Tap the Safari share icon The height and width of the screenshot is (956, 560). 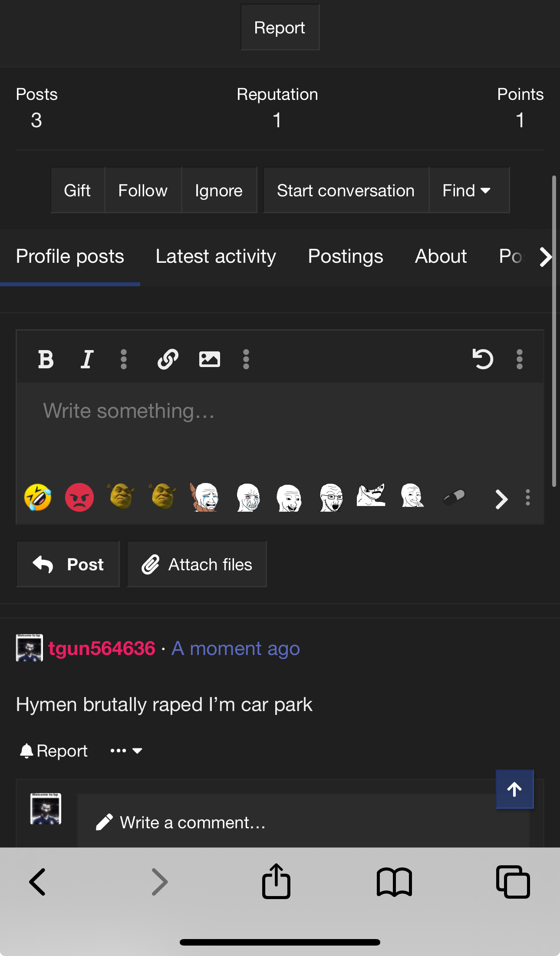point(276,881)
